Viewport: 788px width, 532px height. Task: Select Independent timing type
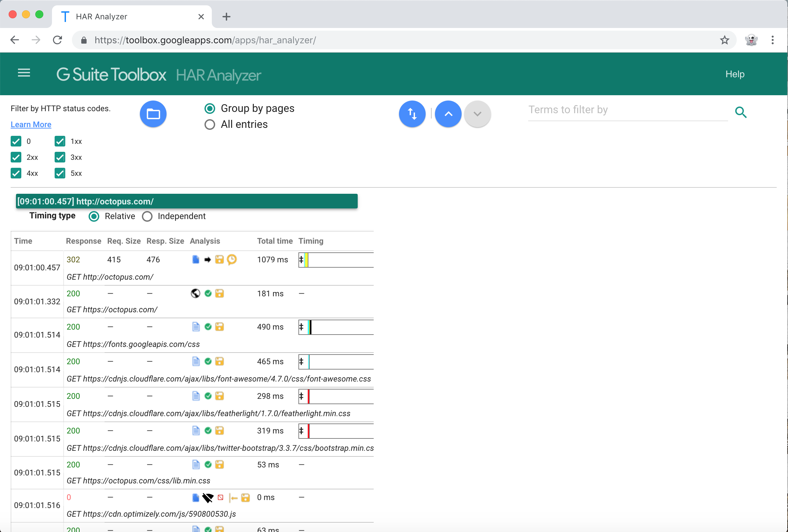pos(147,216)
